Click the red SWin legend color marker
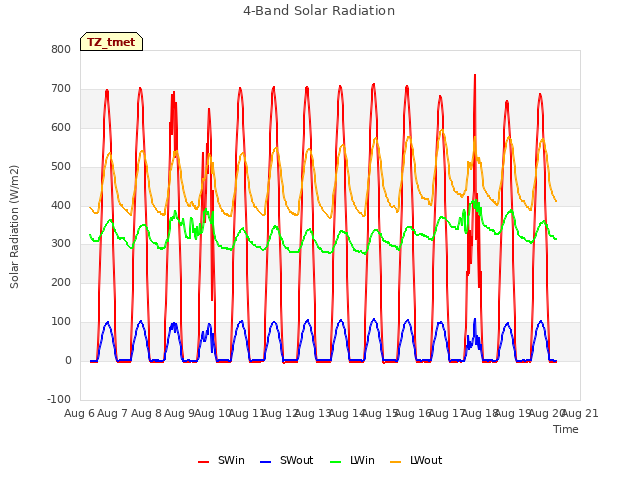This screenshot has width=640, height=480. [x=203, y=462]
